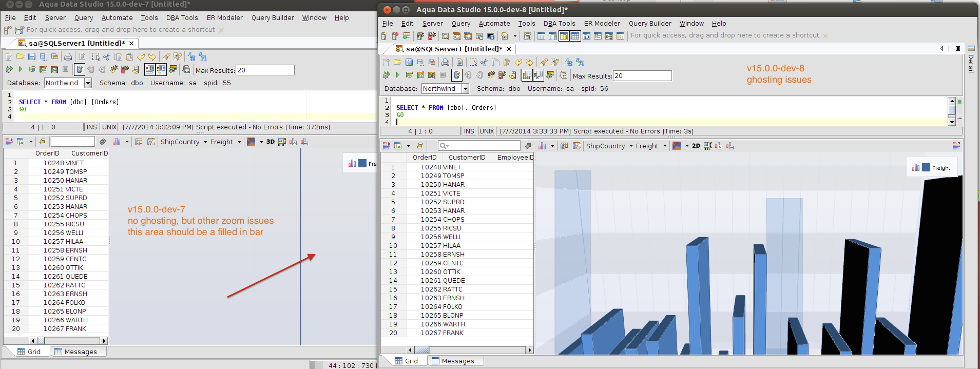
Task: Click Open folder icon in dev-8 window
Action: pos(397,62)
